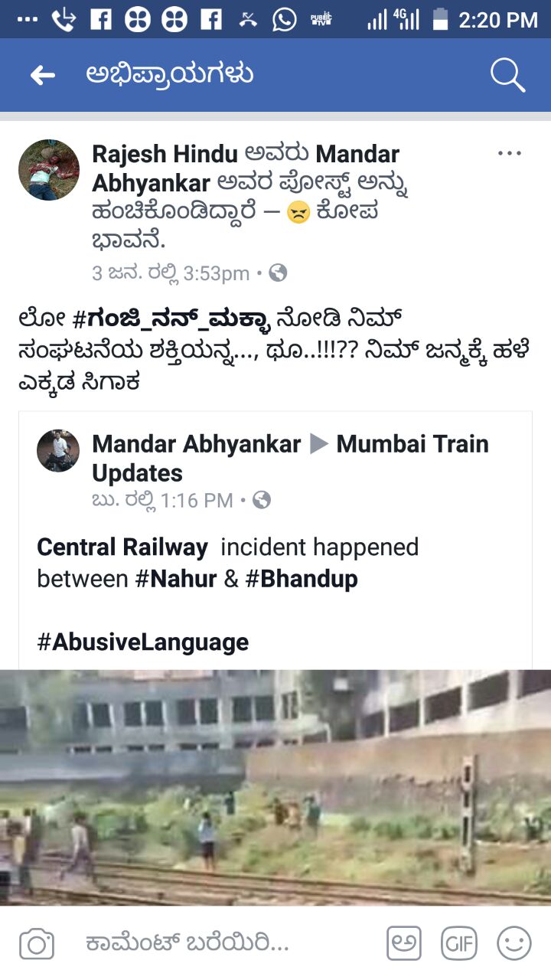Open the GIF picker button

(x=459, y=943)
